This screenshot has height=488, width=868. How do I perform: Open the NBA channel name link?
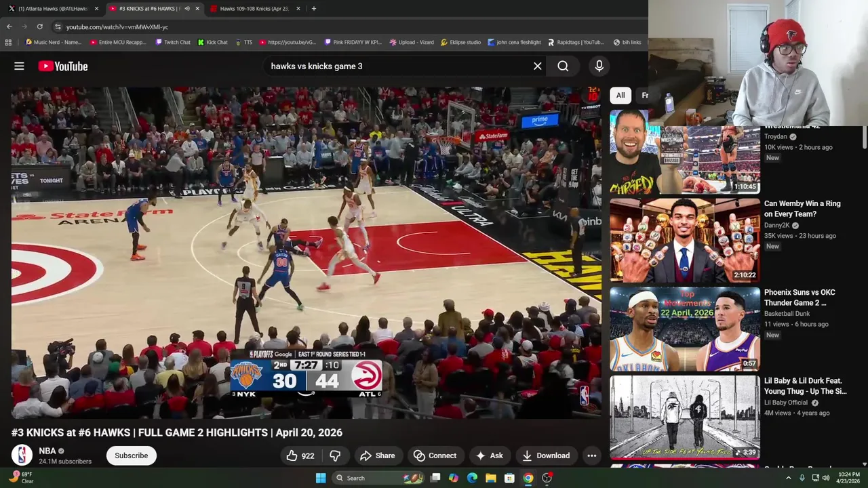(x=47, y=451)
